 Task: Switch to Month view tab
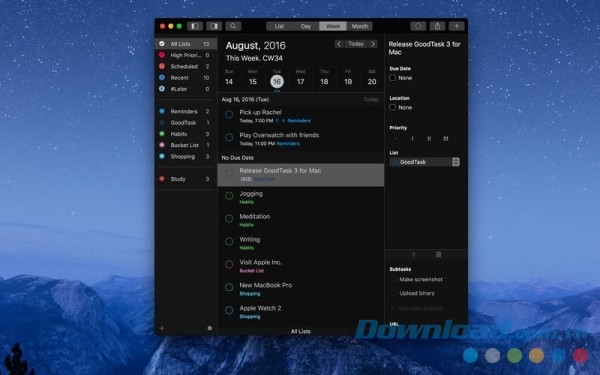(x=360, y=26)
